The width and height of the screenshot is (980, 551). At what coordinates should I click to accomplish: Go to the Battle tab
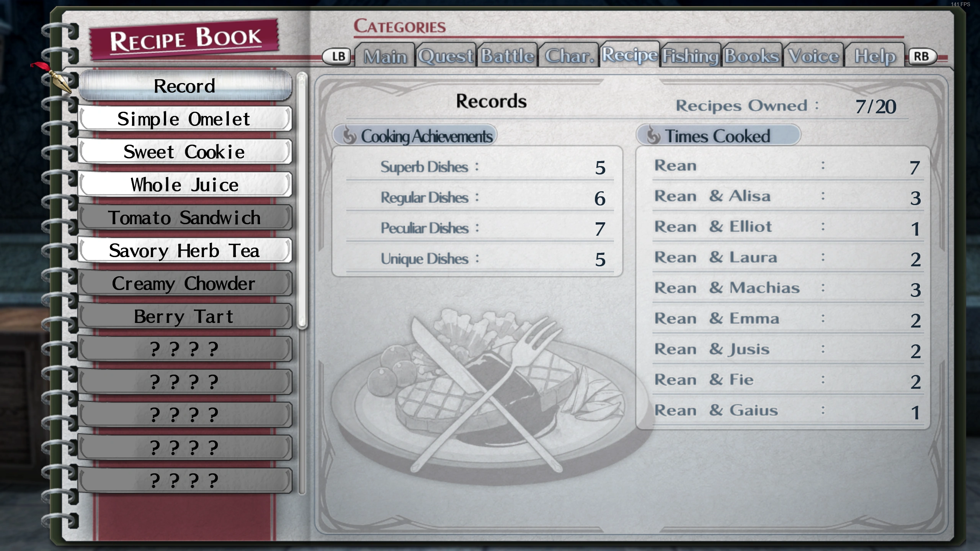[x=507, y=56]
